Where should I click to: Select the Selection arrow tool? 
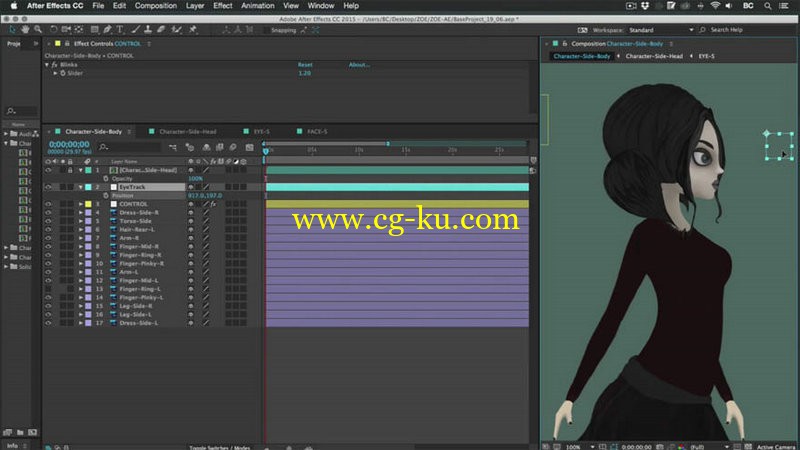[x=12, y=30]
